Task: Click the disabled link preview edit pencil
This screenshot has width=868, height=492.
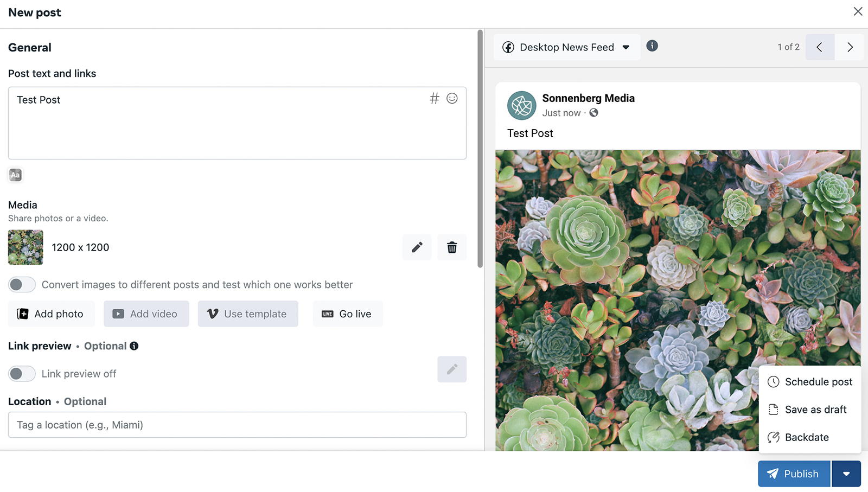Action: 452,369
